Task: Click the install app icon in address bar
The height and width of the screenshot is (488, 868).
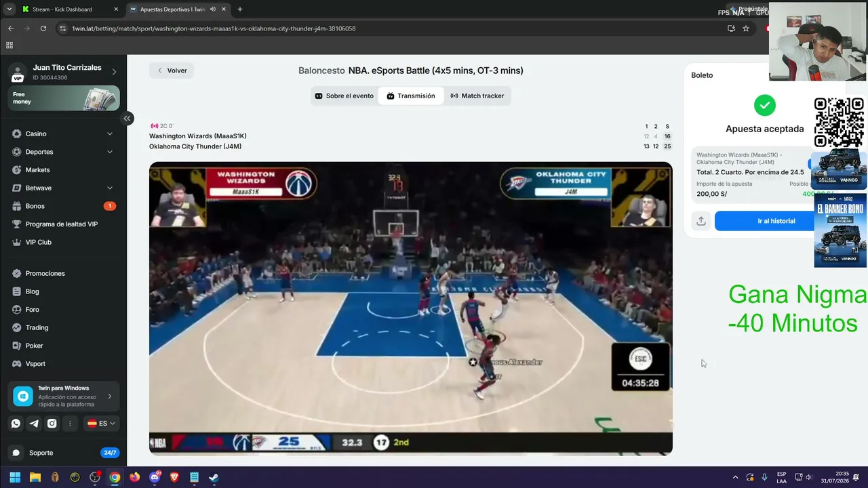Action: click(x=731, y=28)
